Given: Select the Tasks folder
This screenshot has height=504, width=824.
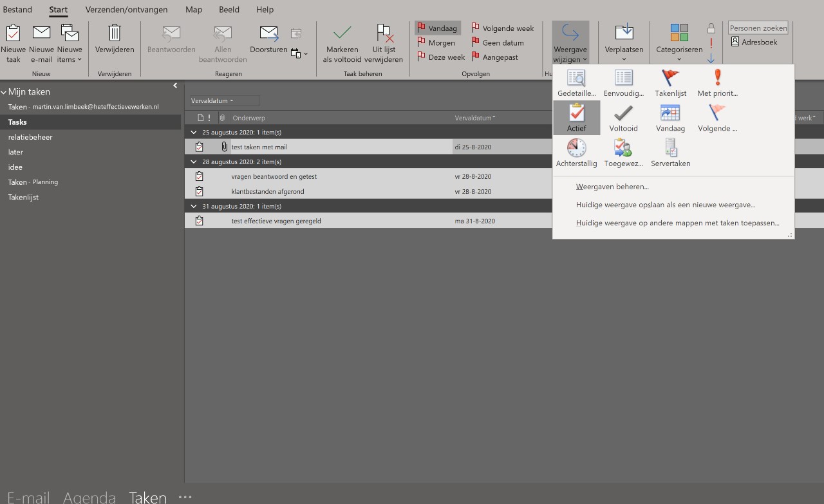Looking at the screenshot, I should (x=90, y=122).
